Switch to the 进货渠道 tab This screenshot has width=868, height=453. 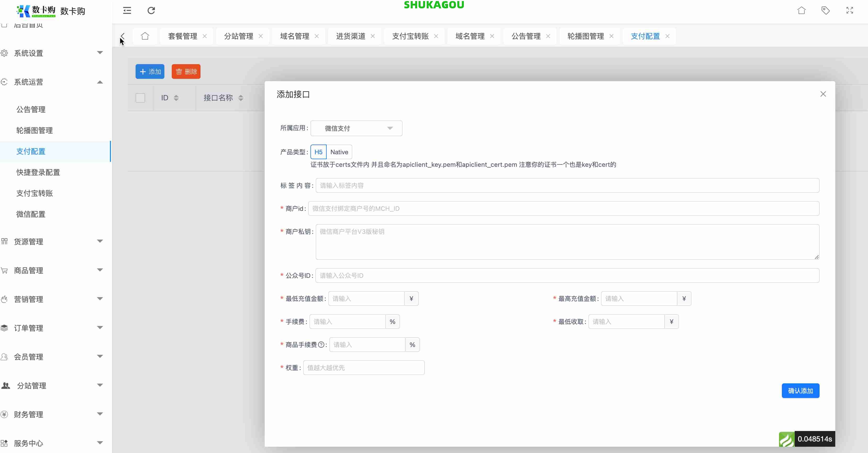(x=350, y=36)
